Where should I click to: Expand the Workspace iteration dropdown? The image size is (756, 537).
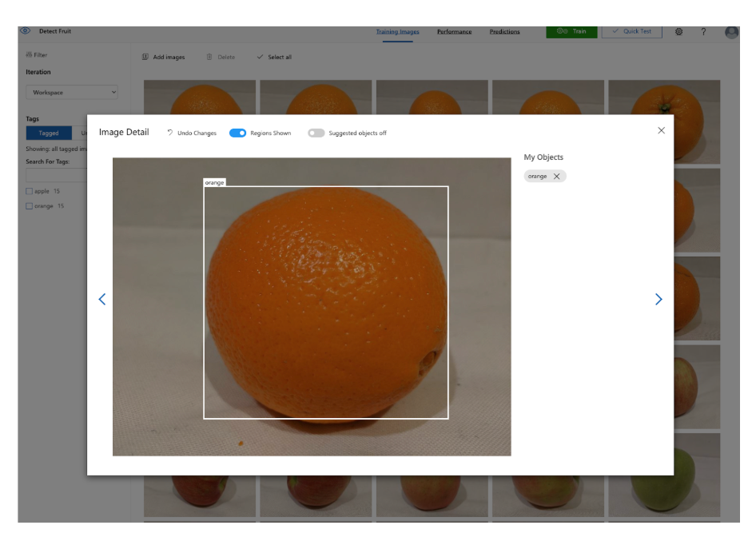tap(72, 93)
